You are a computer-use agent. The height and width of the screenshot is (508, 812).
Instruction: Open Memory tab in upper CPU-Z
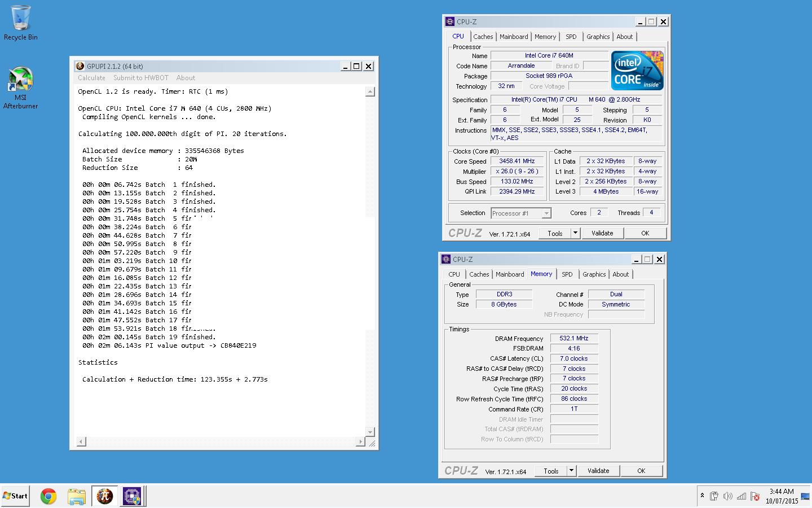pyautogui.click(x=545, y=37)
